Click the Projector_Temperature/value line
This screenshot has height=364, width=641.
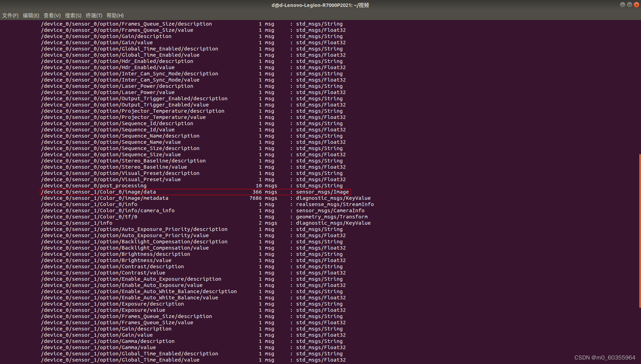point(193,117)
